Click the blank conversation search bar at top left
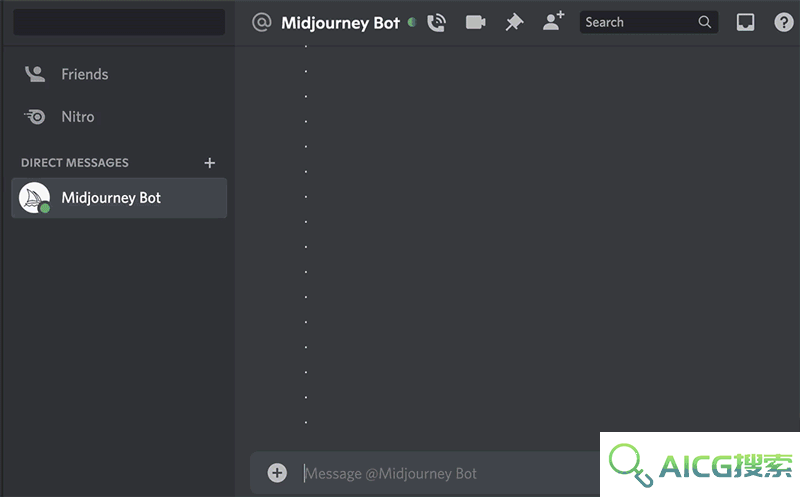Viewport: 800px width, 497px height. pos(119,22)
